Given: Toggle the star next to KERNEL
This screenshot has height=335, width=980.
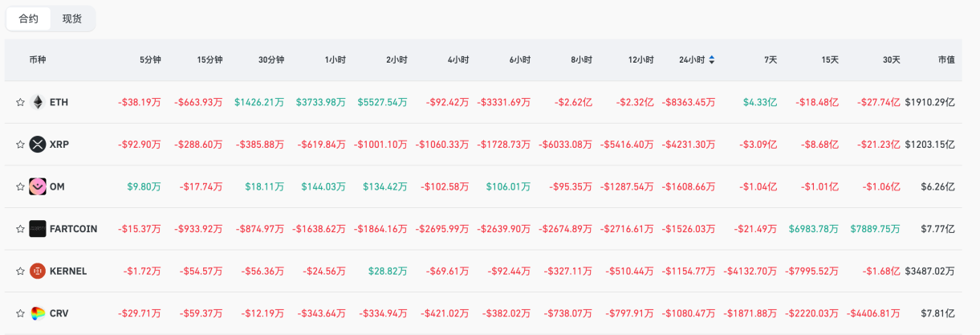Looking at the screenshot, I should tap(20, 272).
